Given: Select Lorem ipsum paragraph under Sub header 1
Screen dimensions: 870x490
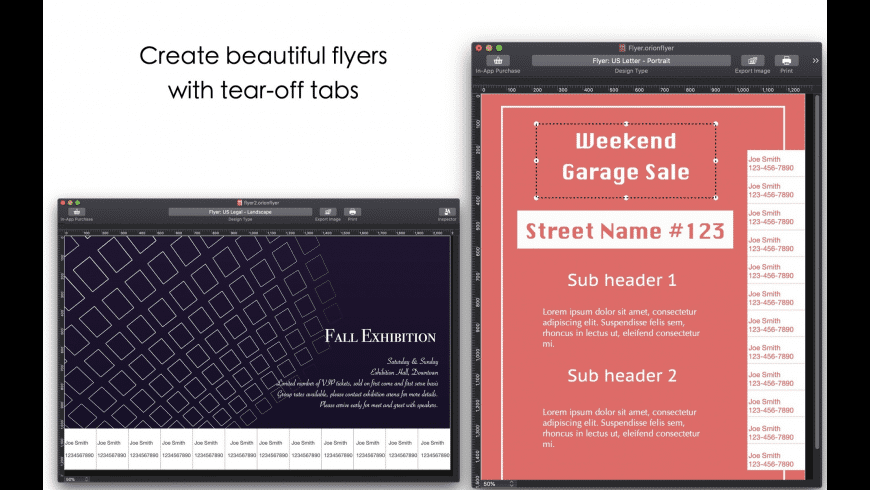Looking at the screenshot, I should pos(621,327).
